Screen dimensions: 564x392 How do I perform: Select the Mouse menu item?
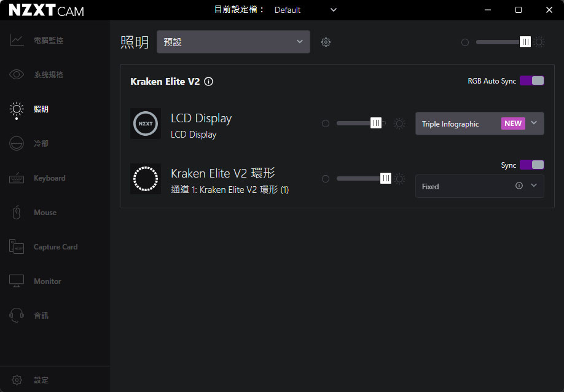tap(45, 213)
